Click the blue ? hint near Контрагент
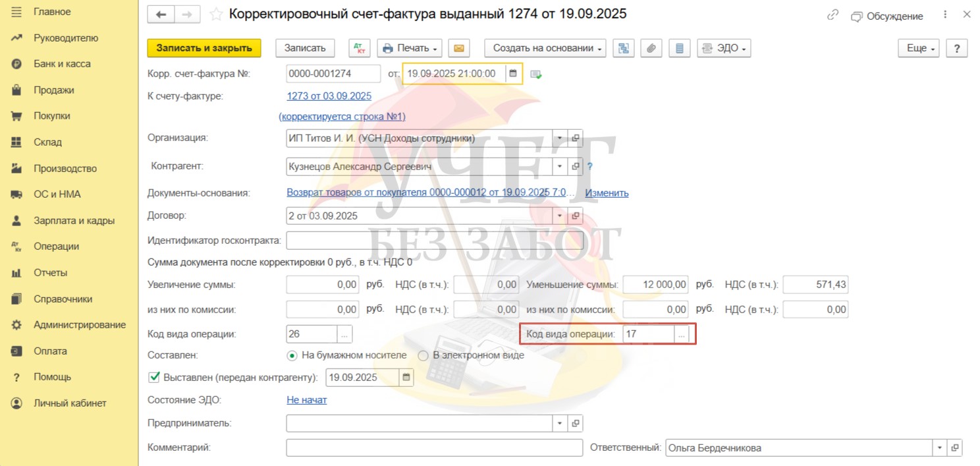This screenshot has height=466, width=980. click(590, 167)
